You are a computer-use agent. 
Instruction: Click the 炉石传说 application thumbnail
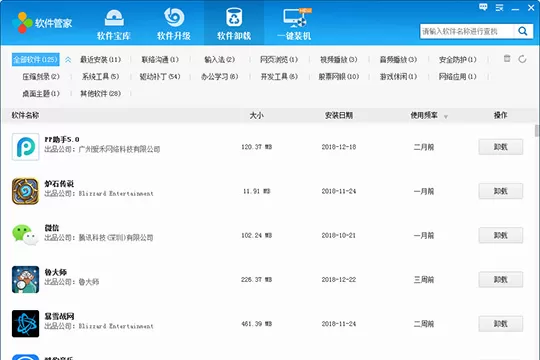click(25, 191)
